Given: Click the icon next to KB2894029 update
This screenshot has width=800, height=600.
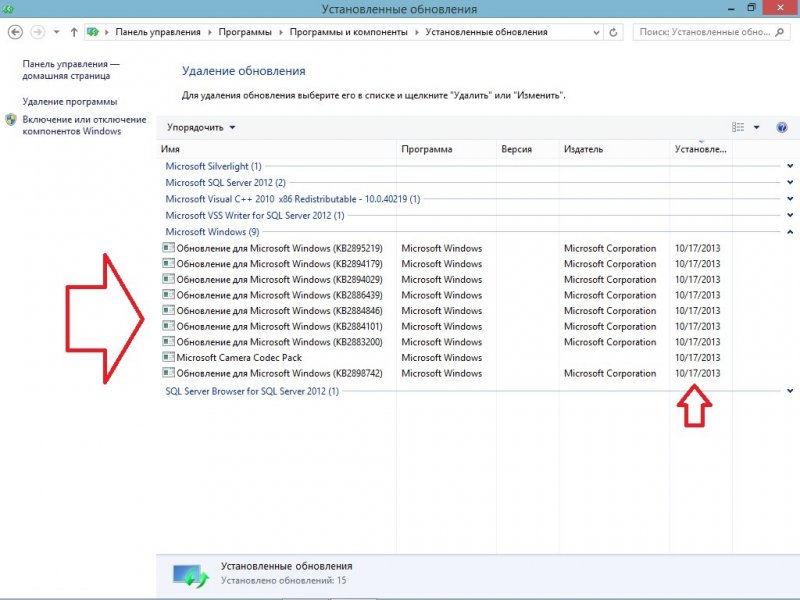Looking at the screenshot, I should 168,279.
